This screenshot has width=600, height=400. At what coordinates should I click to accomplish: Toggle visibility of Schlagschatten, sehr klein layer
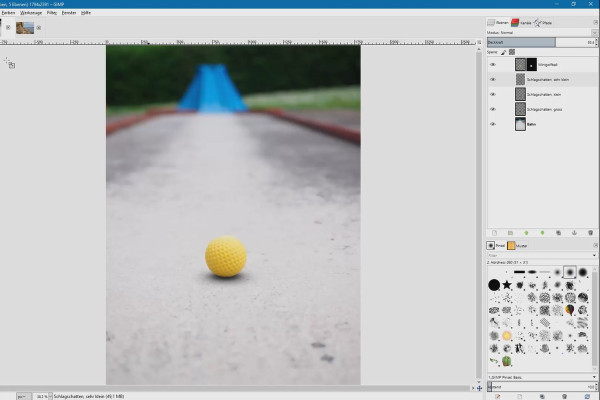pyautogui.click(x=493, y=80)
